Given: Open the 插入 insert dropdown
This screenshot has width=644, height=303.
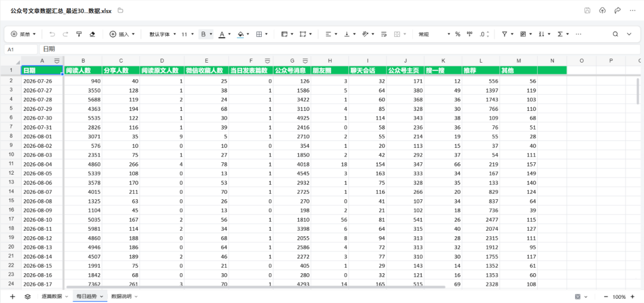Looking at the screenshot, I should (x=122, y=35).
